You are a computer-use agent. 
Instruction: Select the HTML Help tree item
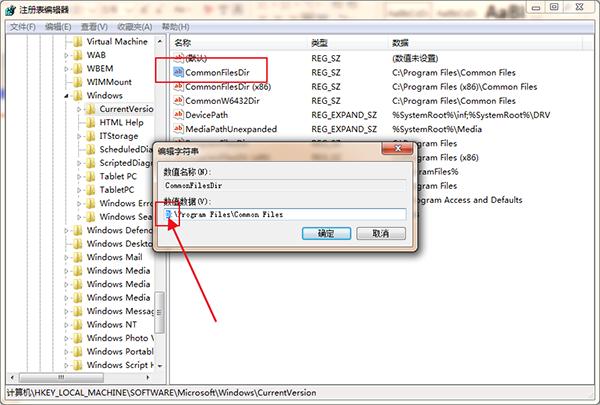pyautogui.click(x=121, y=122)
